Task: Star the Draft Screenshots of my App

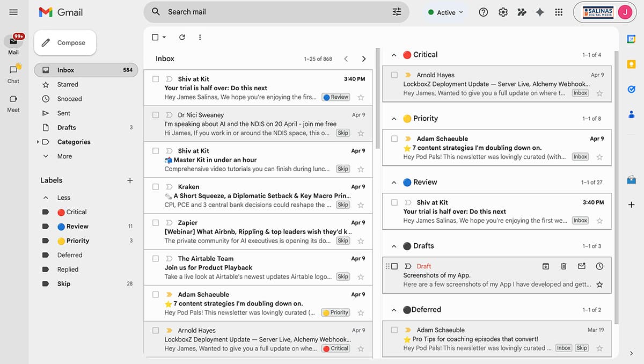Action: pyautogui.click(x=599, y=285)
